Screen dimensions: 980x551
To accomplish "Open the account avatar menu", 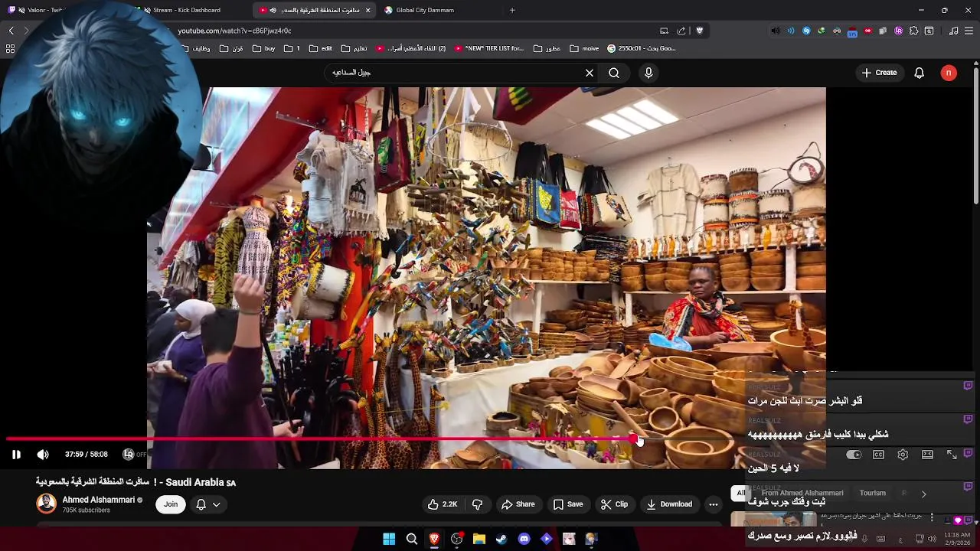I will point(949,73).
